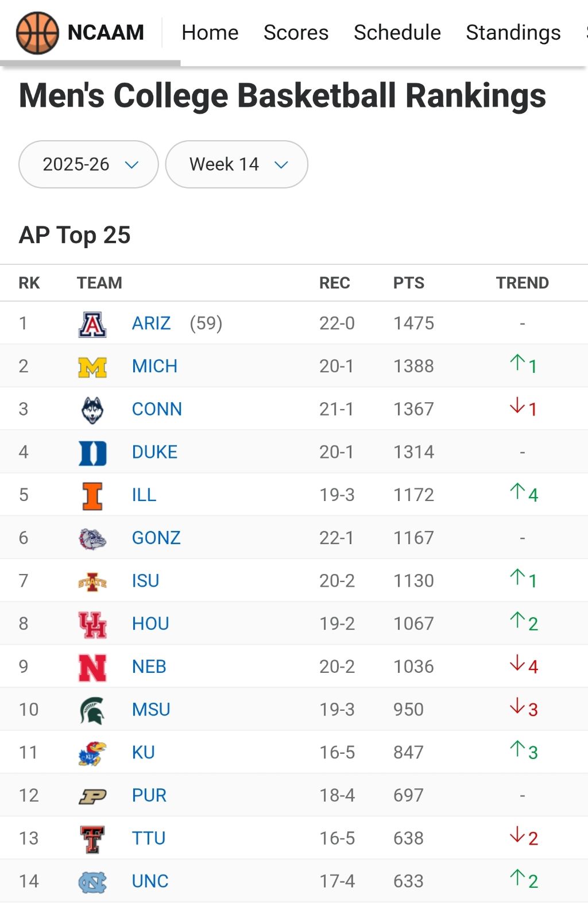Click the Arizona Wildcats team logo
The height and width of the screenshot is (905, 588).
92,324
